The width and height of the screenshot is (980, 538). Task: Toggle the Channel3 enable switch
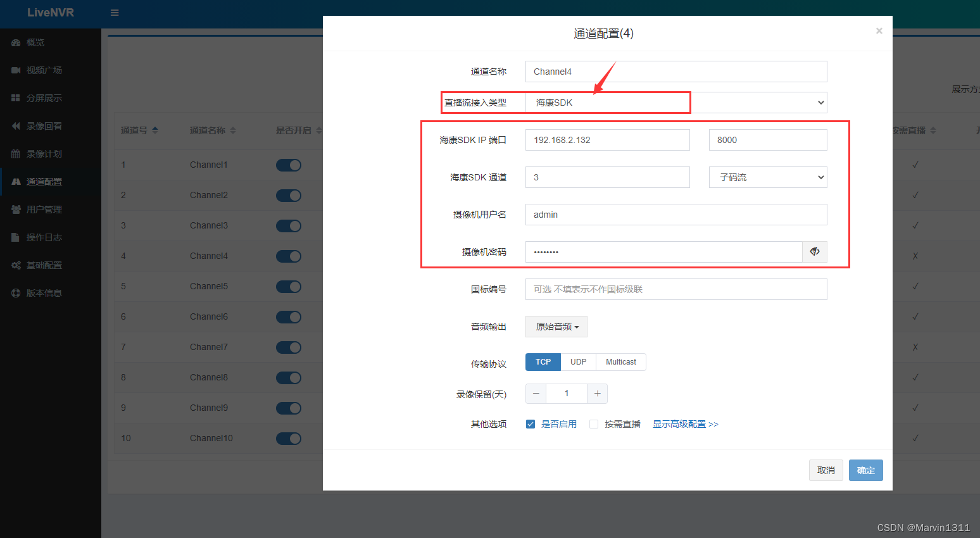(x=289, y=226)
